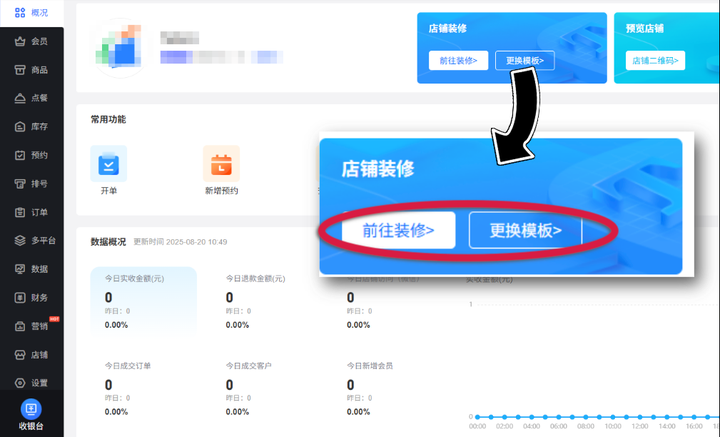This screenshot has width=720, height=437.
Task: Click the 新增预约 shortcut icon
Action: click(221, 164)
